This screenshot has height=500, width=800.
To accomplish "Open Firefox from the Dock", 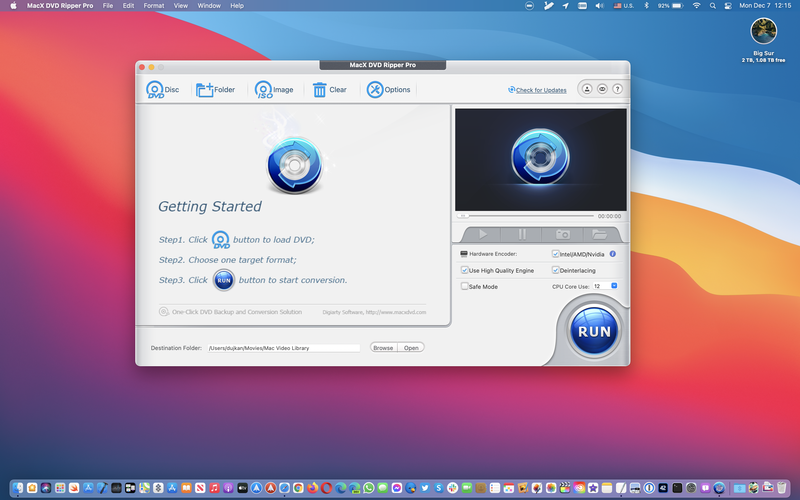I will 312,488.
